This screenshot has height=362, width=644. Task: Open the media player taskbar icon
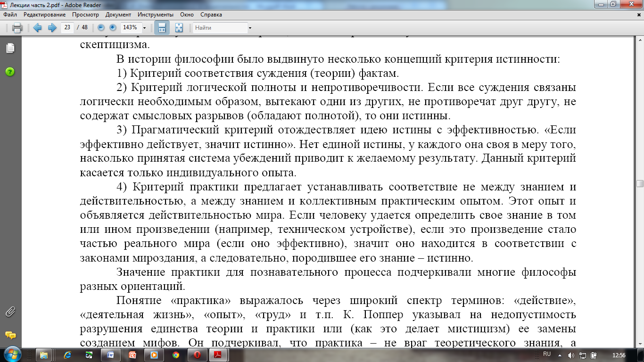[154, 354]
